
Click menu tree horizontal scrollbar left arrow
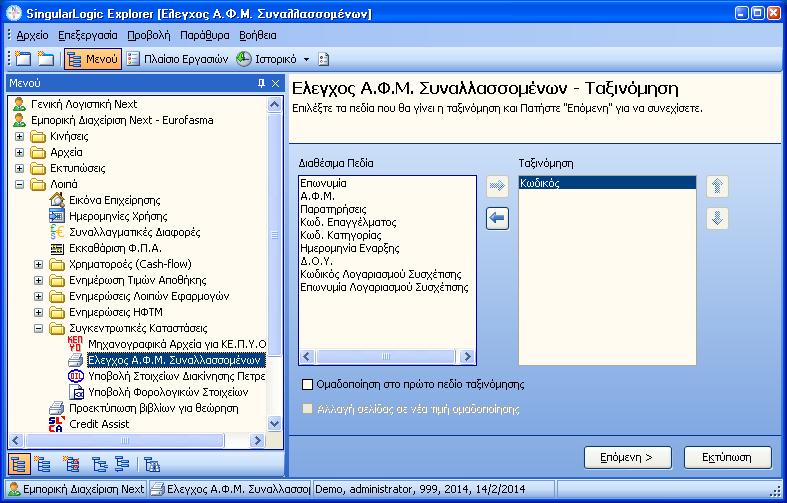point(16,440)
